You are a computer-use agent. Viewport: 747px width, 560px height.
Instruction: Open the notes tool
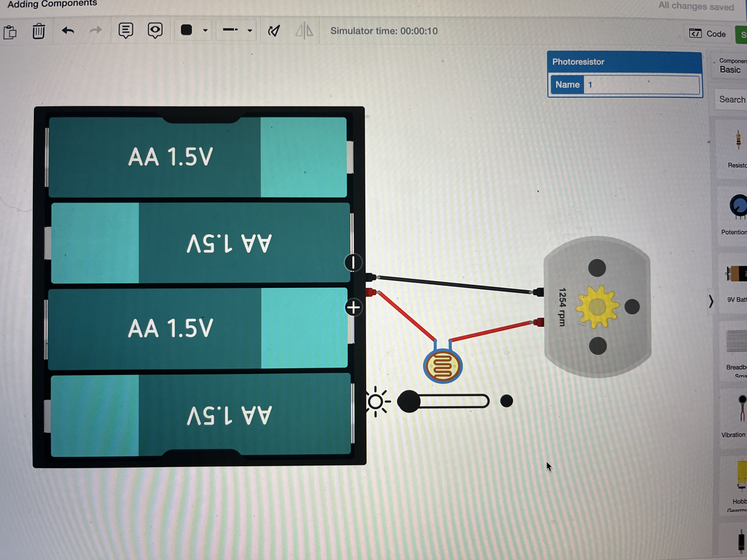[126, 31]
